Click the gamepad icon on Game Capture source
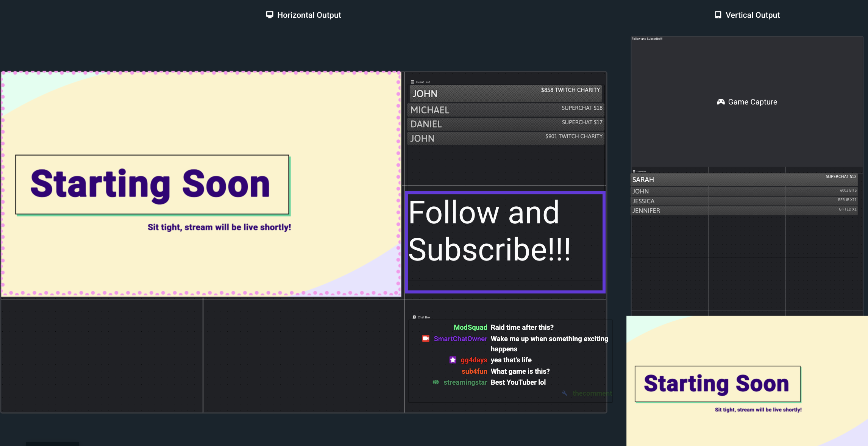 pos(721,101)
